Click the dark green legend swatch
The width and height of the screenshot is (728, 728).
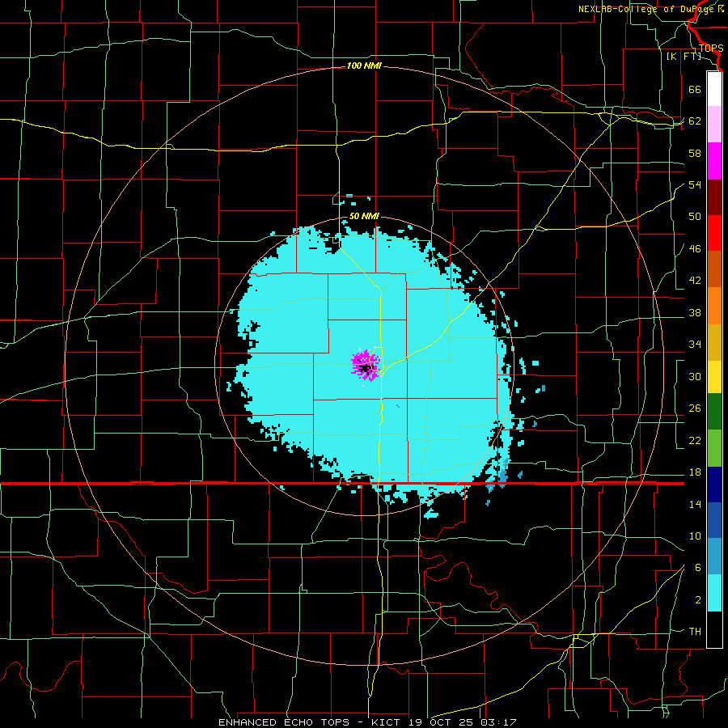pyautogui.click(x=714, y=412)
